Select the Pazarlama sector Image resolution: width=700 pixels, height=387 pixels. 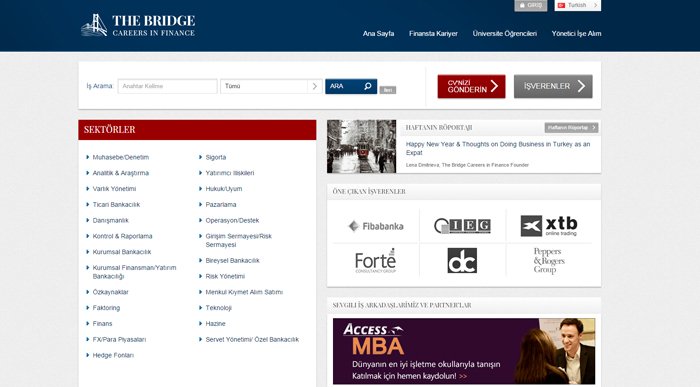coord(221,204)
